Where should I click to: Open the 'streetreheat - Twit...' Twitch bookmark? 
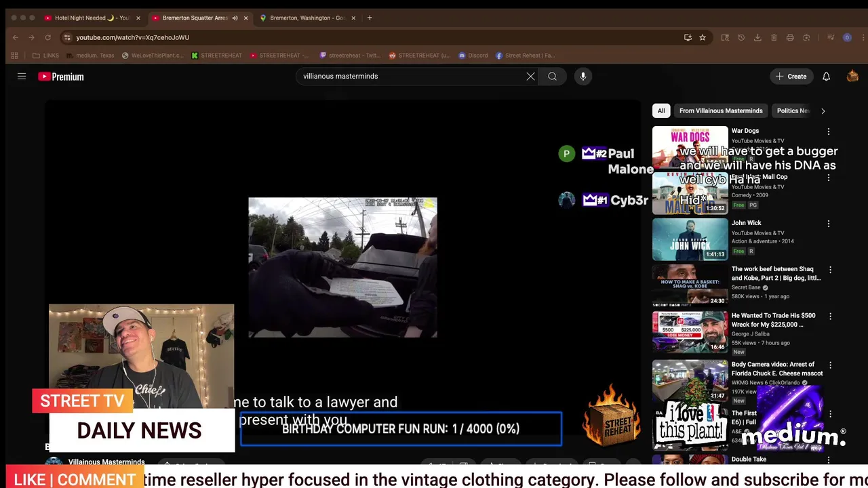(350, 56)
